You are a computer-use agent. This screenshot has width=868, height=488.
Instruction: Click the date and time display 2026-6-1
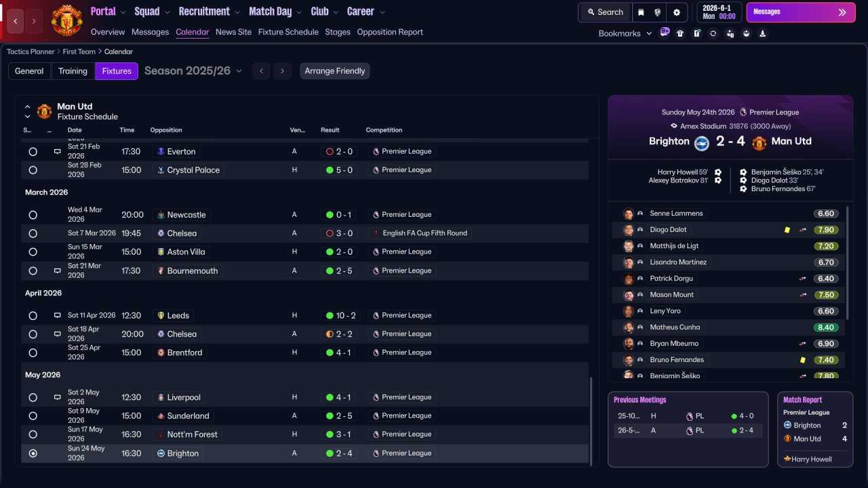coord(719,12)
